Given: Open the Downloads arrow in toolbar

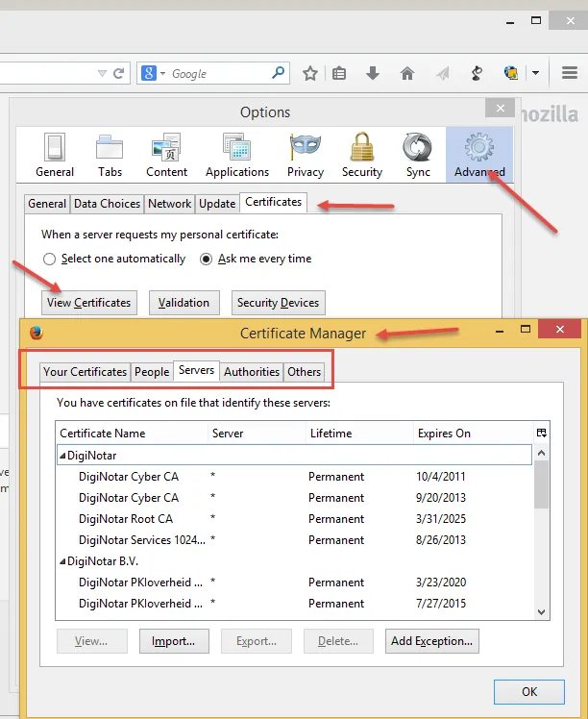Looking at the screenshot, I should (x=373, y=73).
